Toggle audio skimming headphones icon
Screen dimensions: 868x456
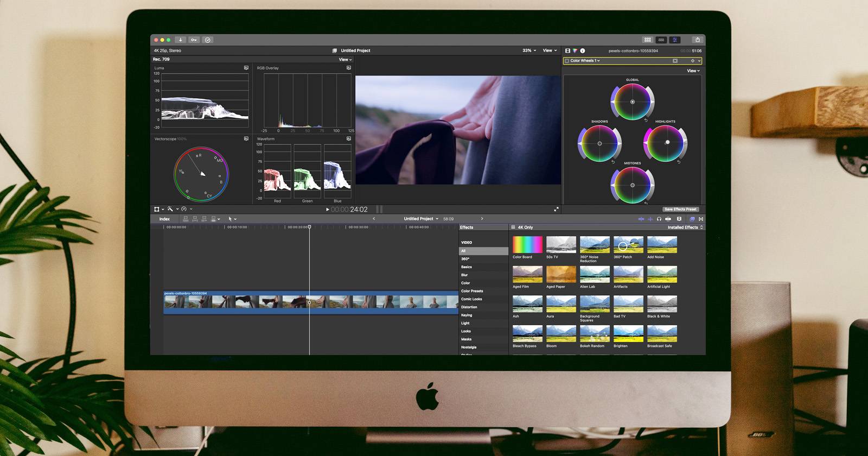(x=659, y=219)
